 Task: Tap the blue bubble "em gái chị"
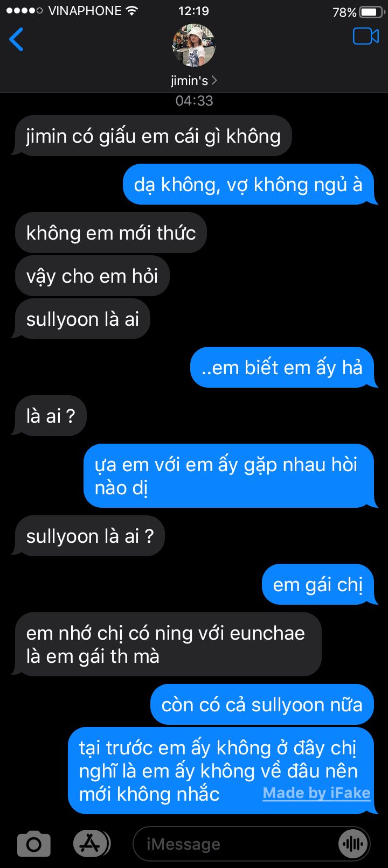(318, 584)
